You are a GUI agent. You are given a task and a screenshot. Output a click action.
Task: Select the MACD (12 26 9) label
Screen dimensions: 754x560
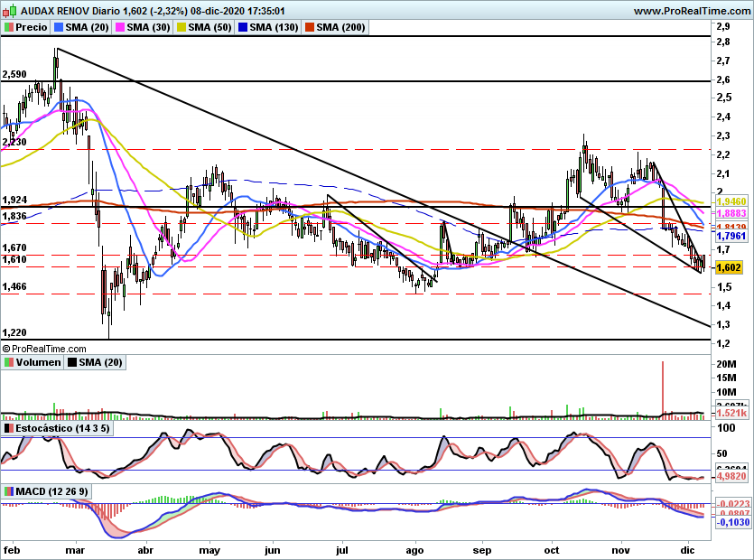coord(52,491)
